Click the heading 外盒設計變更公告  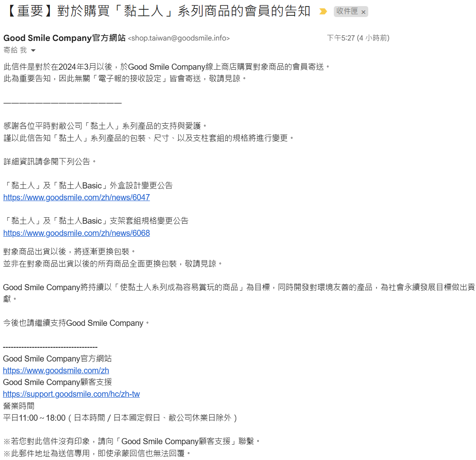pyautogui.click(x=88, y=186)
